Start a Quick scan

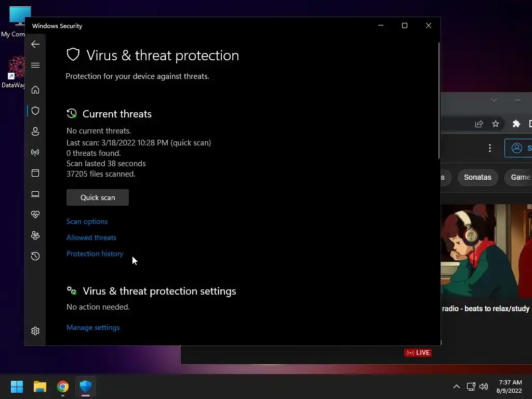pyautogui.click(x=98, y=197)
